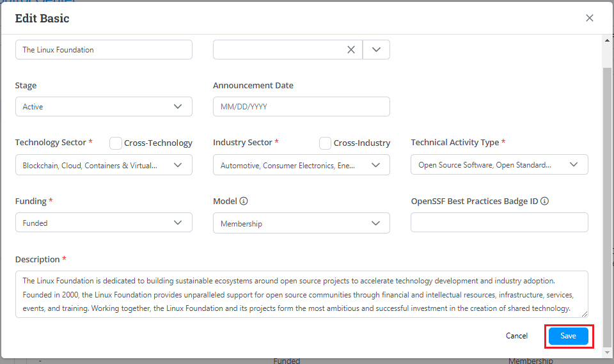The image size is (614, 364).
Task: Clear the selection with the X icon
Action: click(x=351, y=50)
